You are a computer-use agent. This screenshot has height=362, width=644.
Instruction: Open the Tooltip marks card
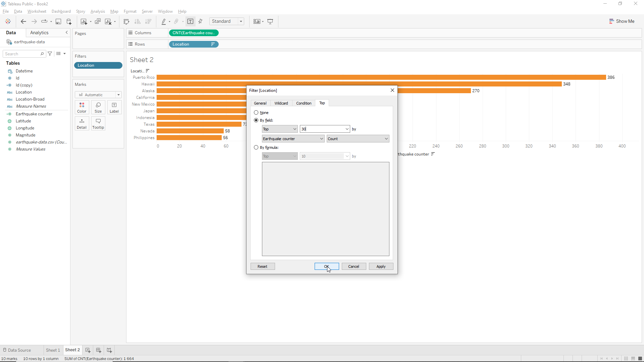(x=98, y=123)
